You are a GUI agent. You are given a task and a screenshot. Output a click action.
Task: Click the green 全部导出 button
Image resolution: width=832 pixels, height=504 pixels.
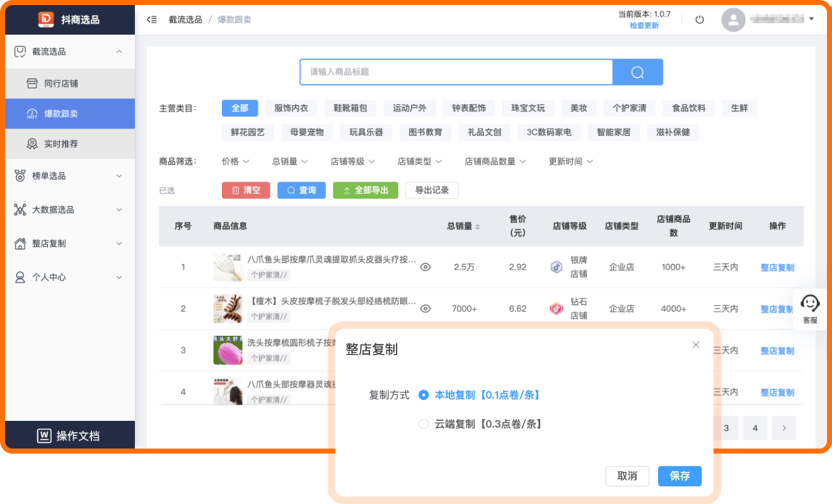click(x=366, y=190)
